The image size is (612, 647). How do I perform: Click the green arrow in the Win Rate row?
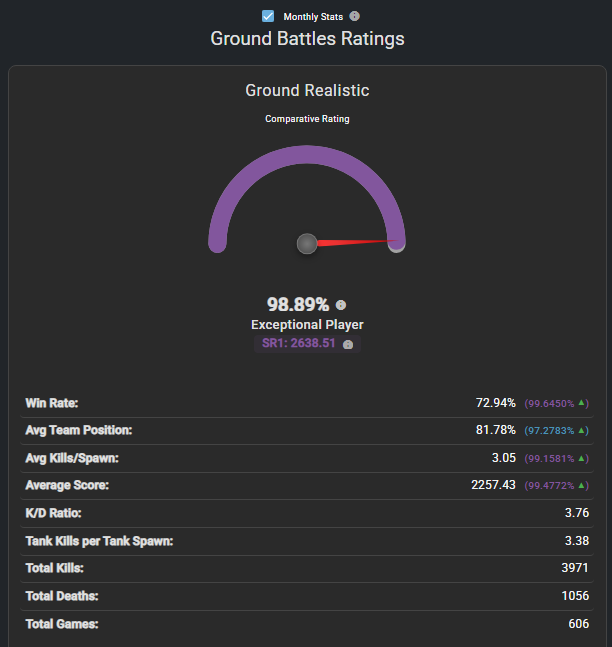[583, 403]
